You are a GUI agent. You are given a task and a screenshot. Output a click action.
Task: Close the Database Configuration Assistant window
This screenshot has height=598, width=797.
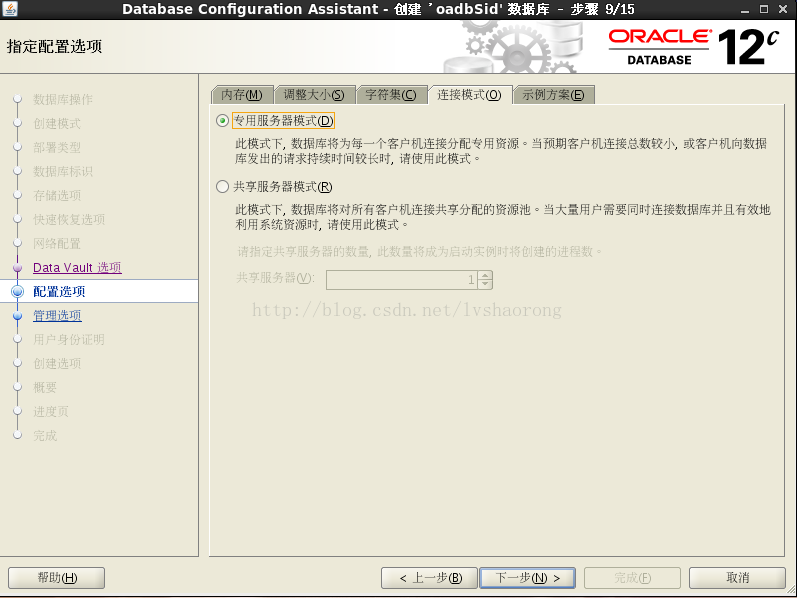pos(783,9)
